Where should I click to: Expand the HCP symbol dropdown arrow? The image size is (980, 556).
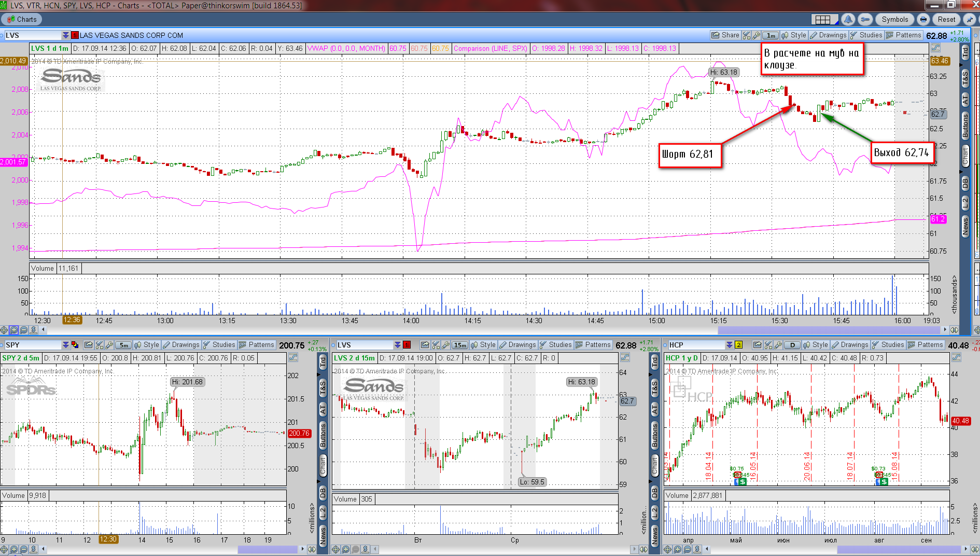[730, 345]
